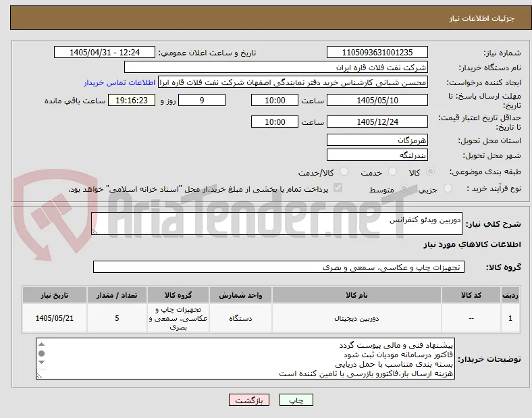
Task: Click the شماره نیاز field 1105093631001235
Action: coord(377,52)
